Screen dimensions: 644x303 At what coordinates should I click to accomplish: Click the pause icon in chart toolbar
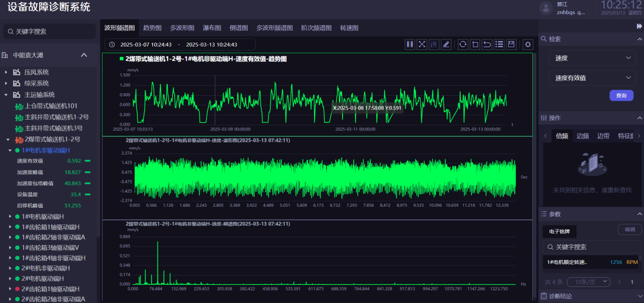tap(410, 45)
